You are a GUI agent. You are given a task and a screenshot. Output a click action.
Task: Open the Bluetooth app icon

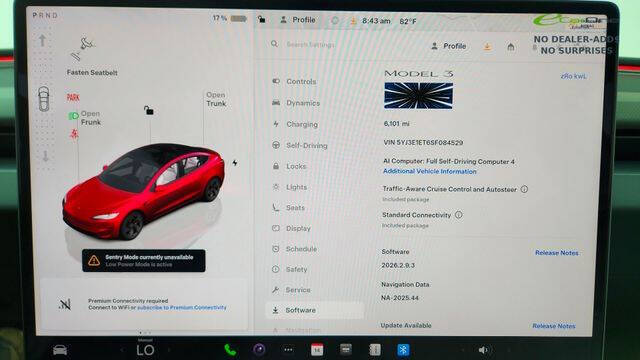click(x=403, y=350)
